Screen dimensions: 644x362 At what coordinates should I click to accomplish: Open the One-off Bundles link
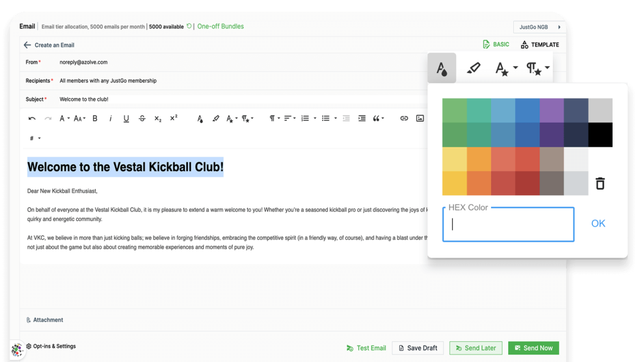(221, 26)
